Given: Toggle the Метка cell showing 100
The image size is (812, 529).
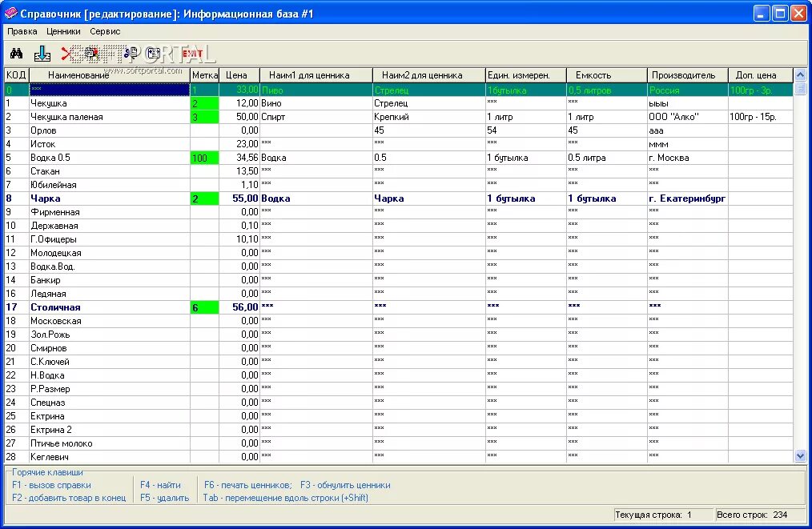Looking at the screenshot, I should click(x=205, y=158).
